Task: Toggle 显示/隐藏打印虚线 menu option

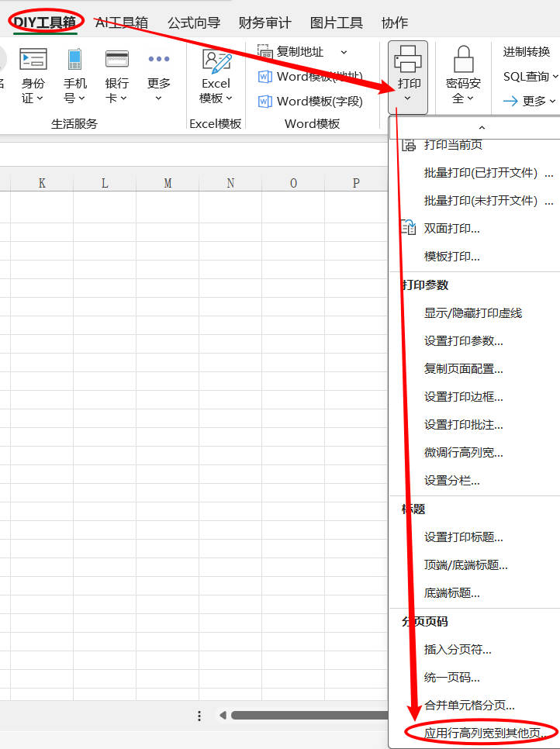Action: pos(473,313)
